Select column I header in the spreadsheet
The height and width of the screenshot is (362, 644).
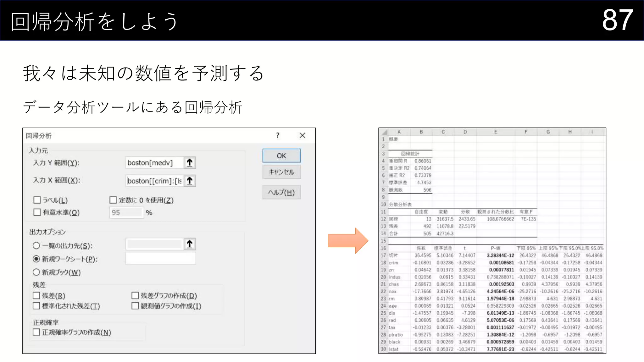click(x=592, y=132)
